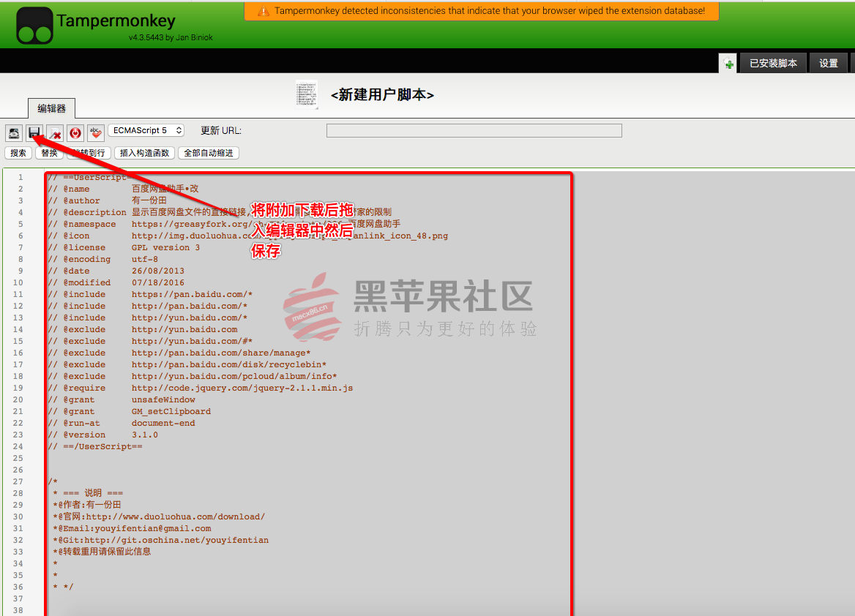This screenshot has width=855, height=616.
Task: Click the <新建用户脚本> heading
Action: click(x=382, y=95)
